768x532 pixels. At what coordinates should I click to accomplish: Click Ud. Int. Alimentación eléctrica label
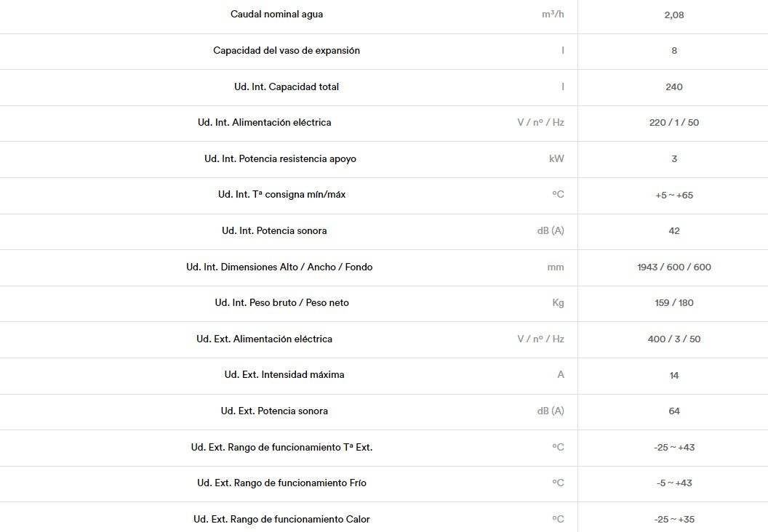click(265, 122)
